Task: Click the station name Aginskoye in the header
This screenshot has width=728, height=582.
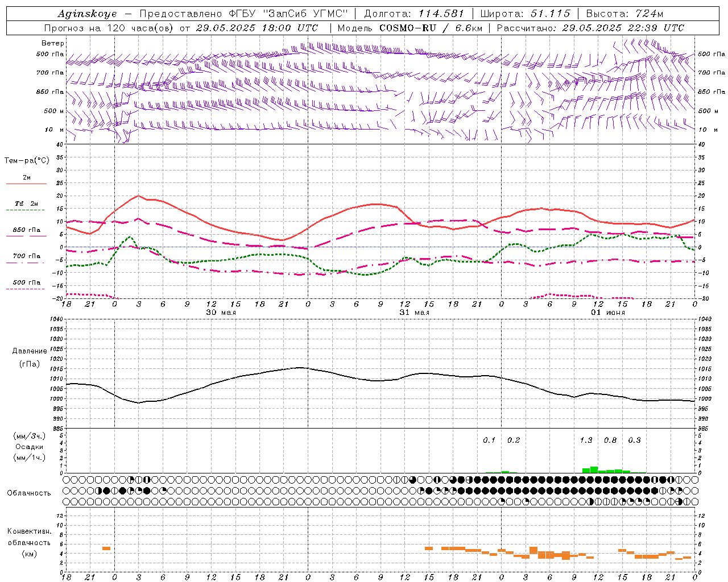Action: tap(88, 14)
